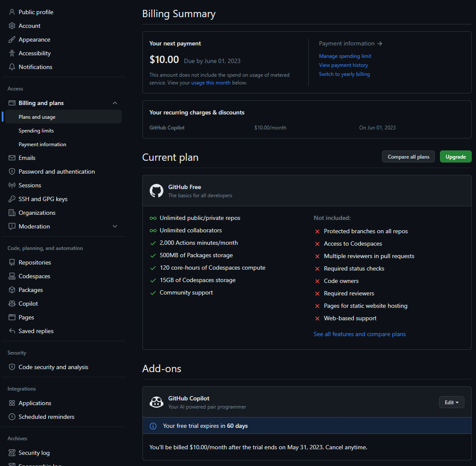Open Organizations settings page
Screen dimensions: 476x466
[x=37, y=213]
